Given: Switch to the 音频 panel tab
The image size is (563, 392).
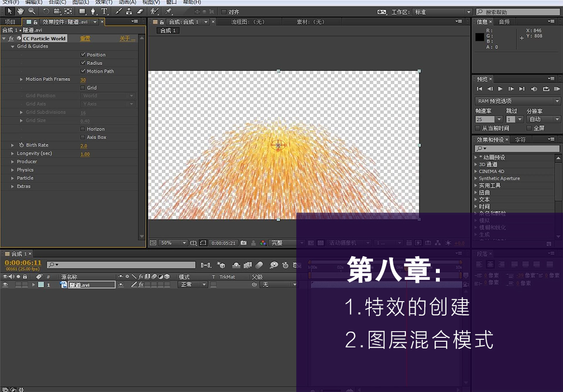Looking at the screenshot, I should coord(504,22).
